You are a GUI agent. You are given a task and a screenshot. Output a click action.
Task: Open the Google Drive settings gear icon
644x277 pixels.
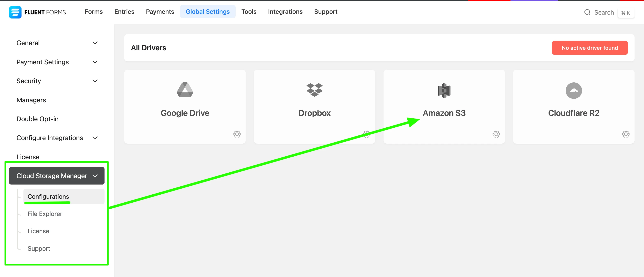(237, 134)
